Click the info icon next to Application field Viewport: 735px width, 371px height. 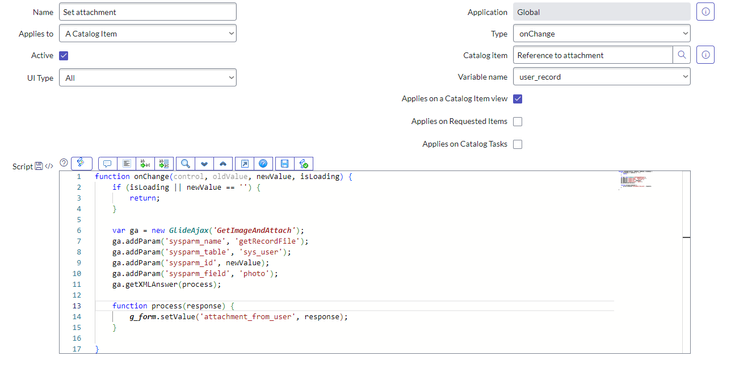[x=705, y=12]
